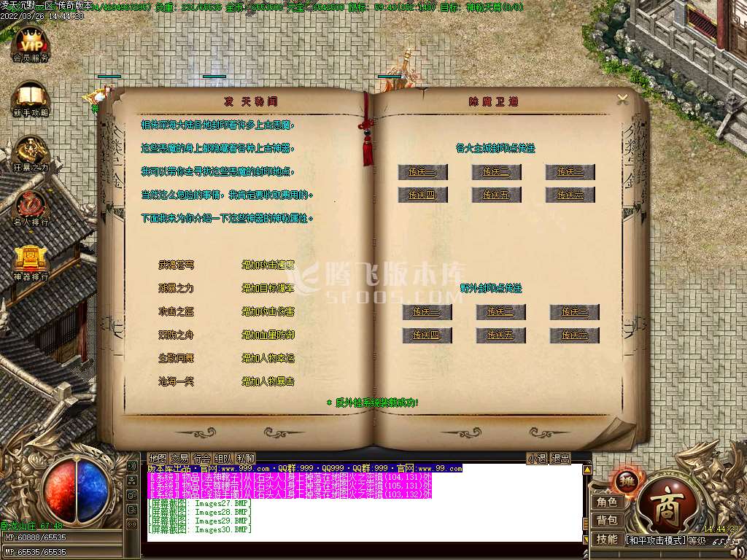Click 传送四 under 各大主城封印点传送
The width and height of the screenshot is (747, 560).
pyautogui.click(x=422, y=195)
